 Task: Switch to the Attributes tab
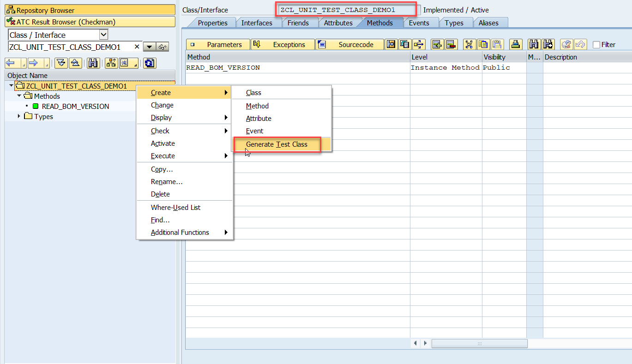tap(338, 22)
